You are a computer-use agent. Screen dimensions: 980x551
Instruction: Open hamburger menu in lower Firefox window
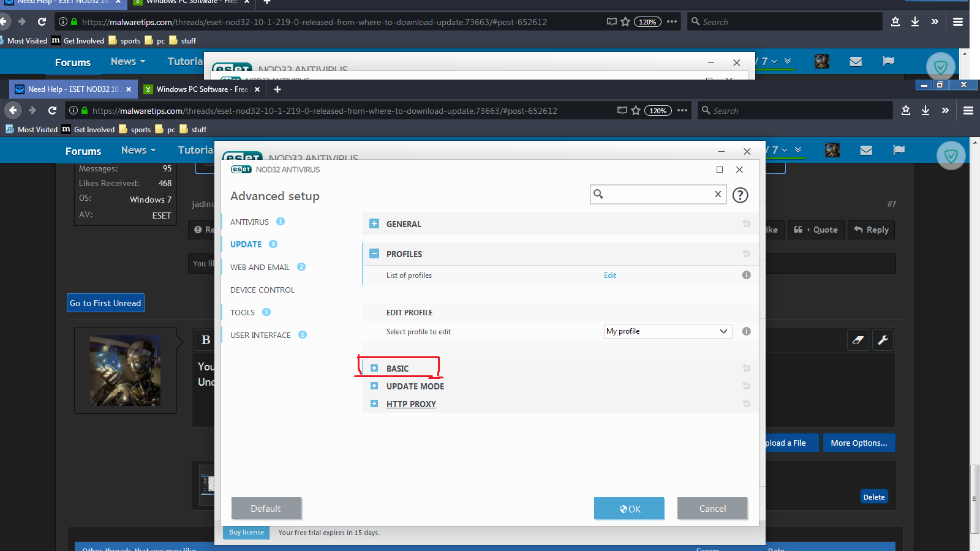[x=968, y=110]
